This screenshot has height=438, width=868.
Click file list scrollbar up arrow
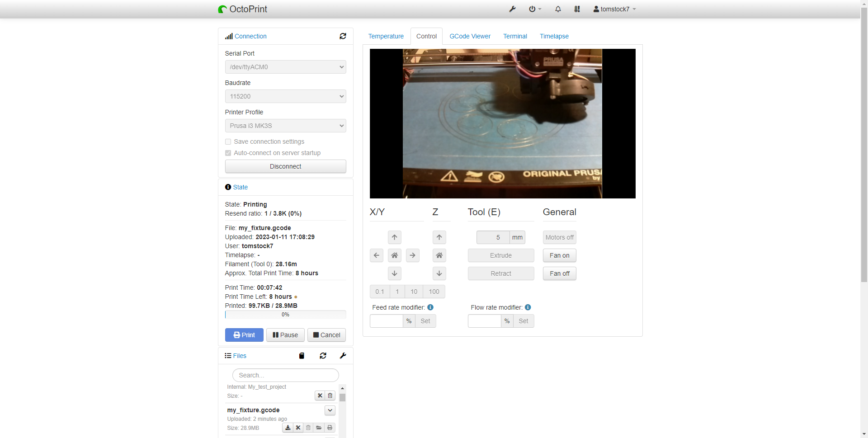(342, 388)
